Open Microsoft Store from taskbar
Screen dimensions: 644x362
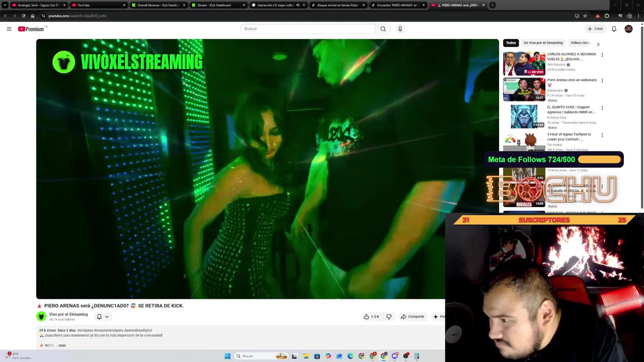click(317, 356)
